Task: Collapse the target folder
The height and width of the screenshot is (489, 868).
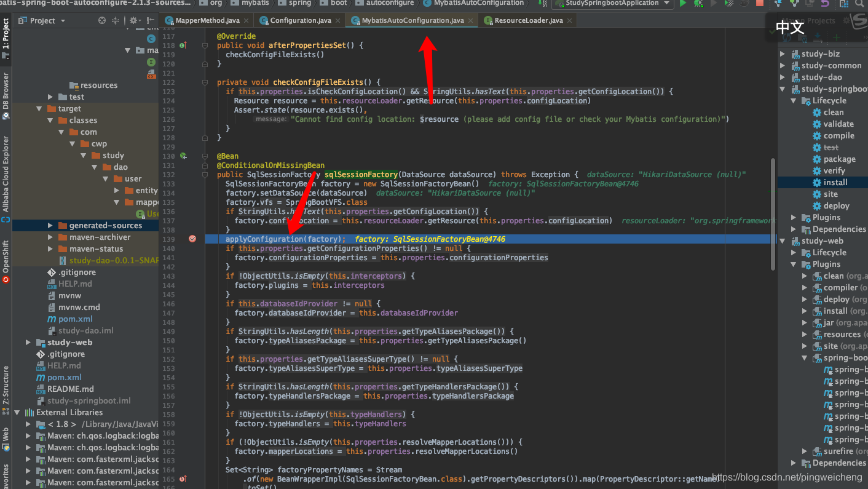Action: [x=39, y=109]
